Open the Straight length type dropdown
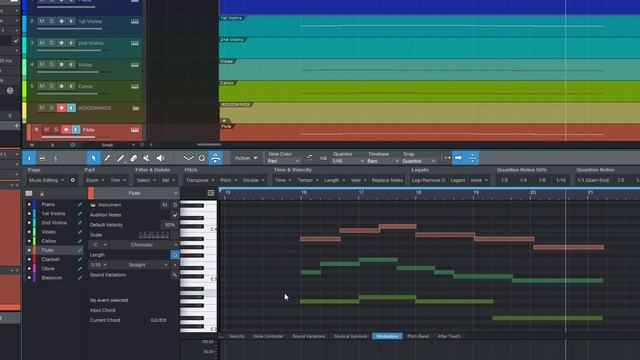The height and width of the screenshot is (360, 640). tap(140, 265)
